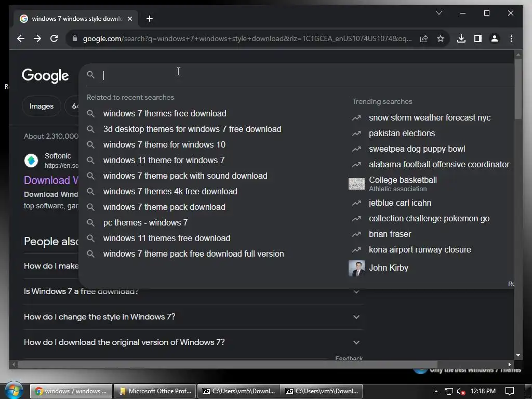
Task: Select the windows 7 windows style download tab
Action: [75, 19]
